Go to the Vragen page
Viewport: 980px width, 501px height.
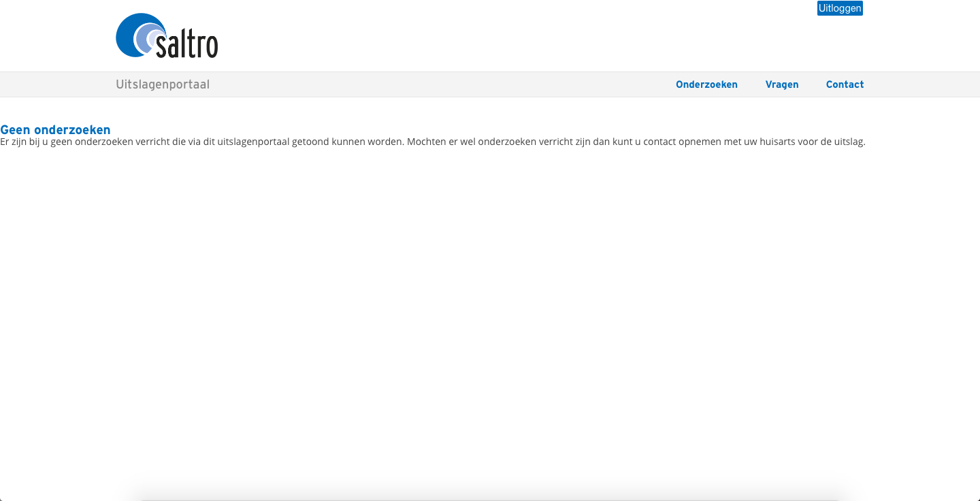[x=782, y=84]
